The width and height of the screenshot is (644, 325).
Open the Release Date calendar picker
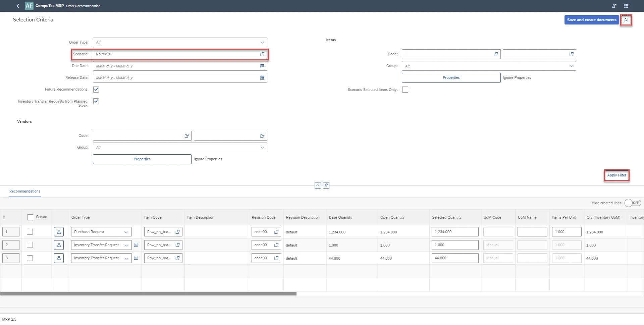pyautogui.click(x=262, y=78)
